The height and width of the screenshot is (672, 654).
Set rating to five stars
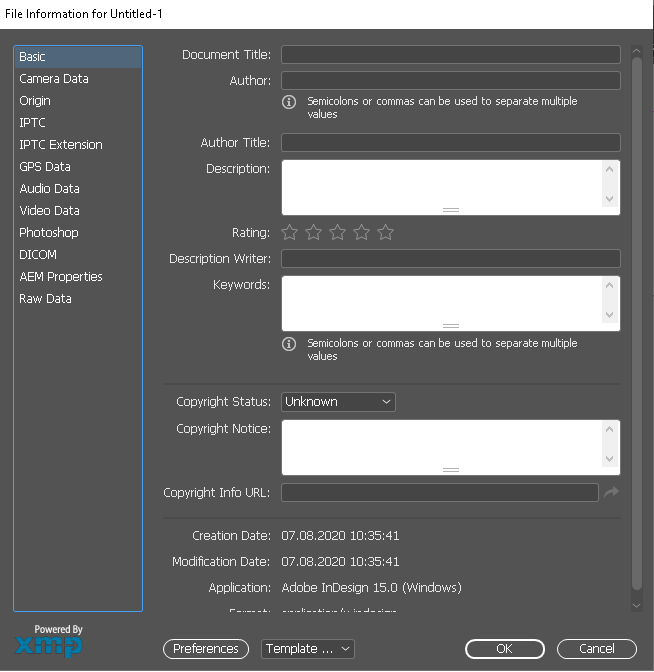pyautogui.click(x=386, y=232)
